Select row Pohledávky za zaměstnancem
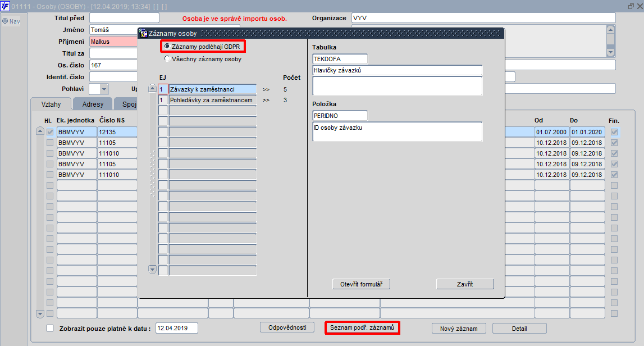 (x=212, y=100)
